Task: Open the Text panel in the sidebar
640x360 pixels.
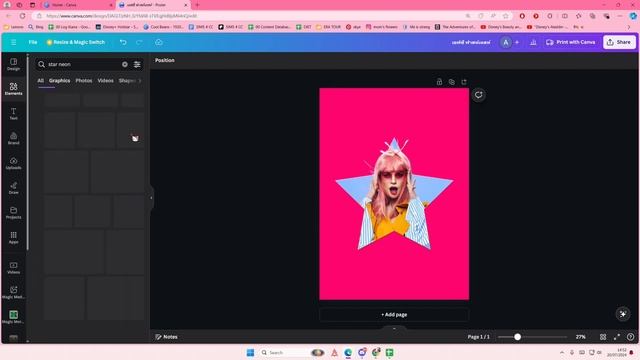Action: coord(13,113)
